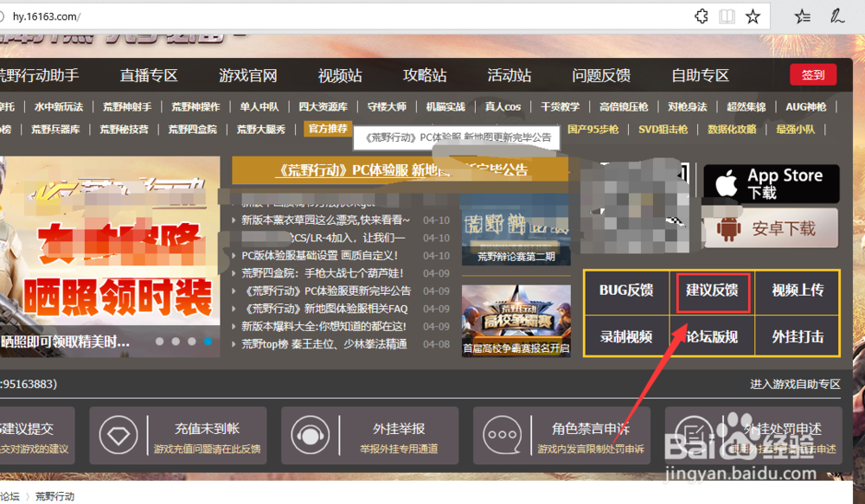Screen dimensions: 865x504
Task: Open 荒野行动助手 in the nav bar
Action: 39,75
